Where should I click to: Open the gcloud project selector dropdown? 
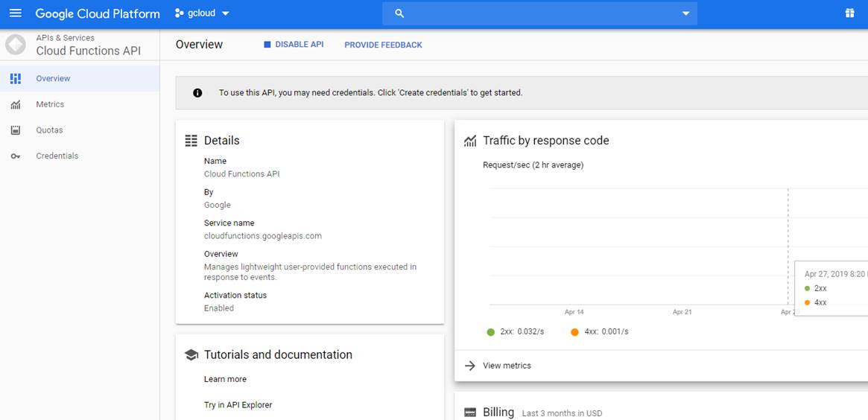pyautogui.click(x=202, y=13)
